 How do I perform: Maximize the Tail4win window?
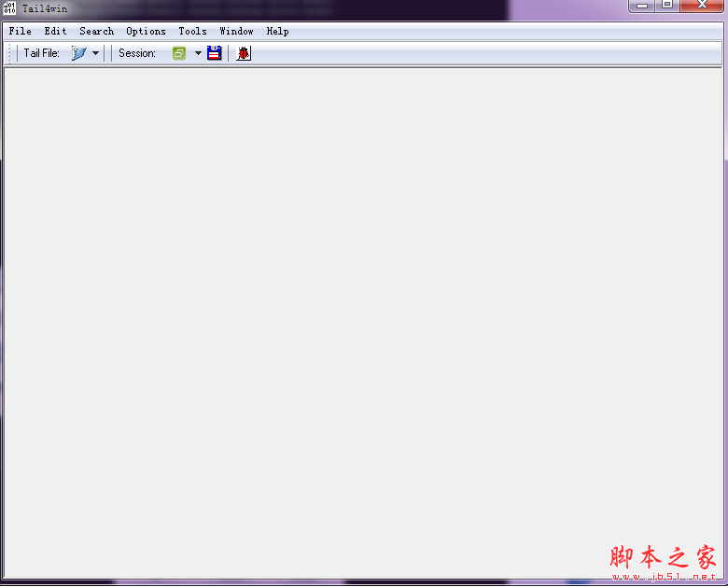click(x=667, y=5)
